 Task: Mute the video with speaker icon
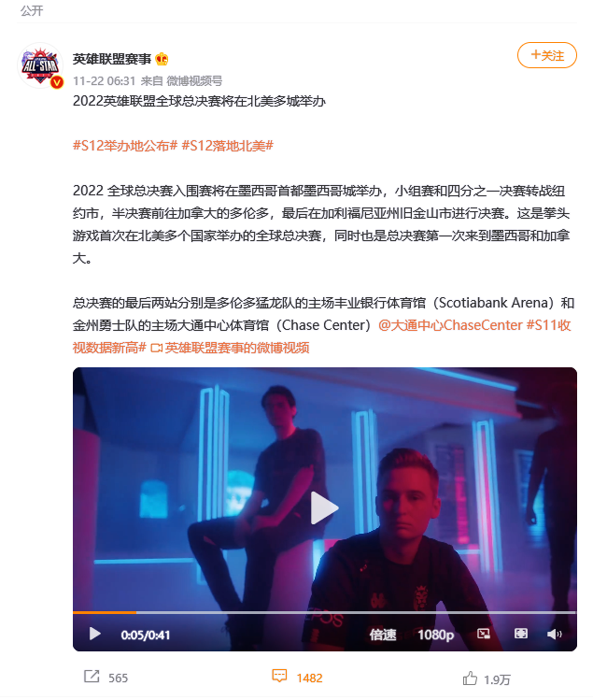554,635
